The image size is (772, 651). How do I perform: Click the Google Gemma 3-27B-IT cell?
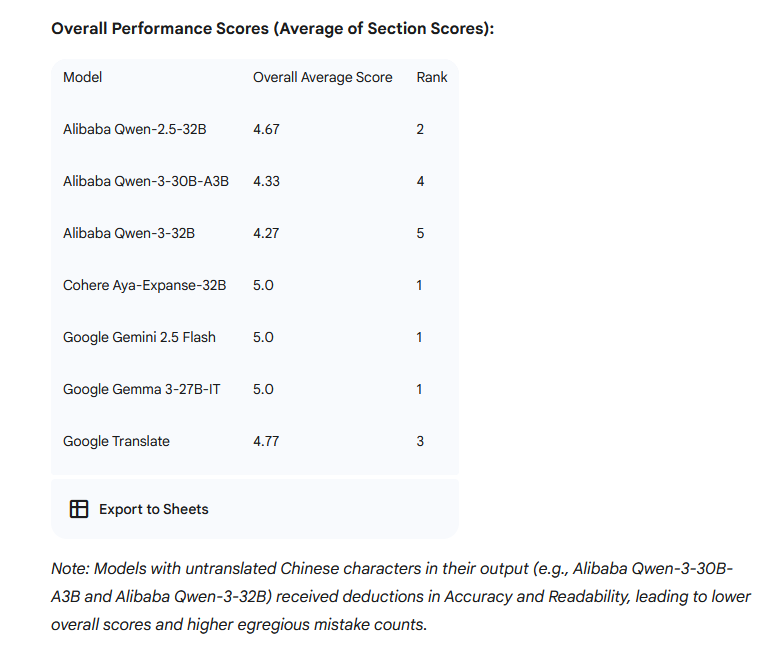pyautogui.click(x=141, y=389)
